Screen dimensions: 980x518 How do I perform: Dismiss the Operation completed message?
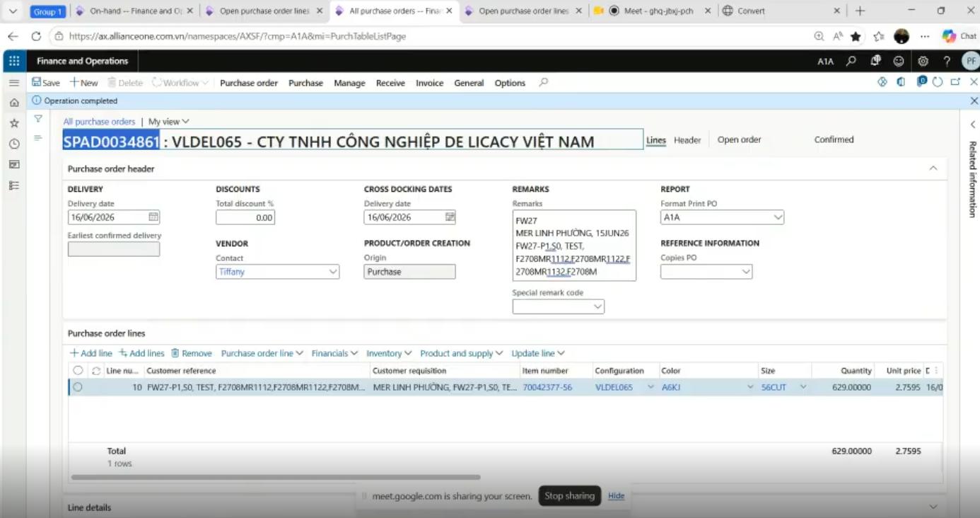[974, 101]
